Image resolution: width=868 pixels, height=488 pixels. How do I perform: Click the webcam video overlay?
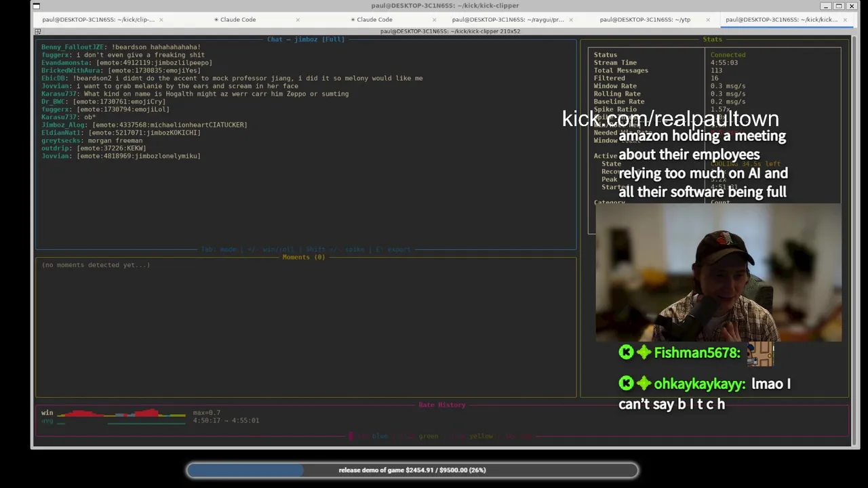719,272
